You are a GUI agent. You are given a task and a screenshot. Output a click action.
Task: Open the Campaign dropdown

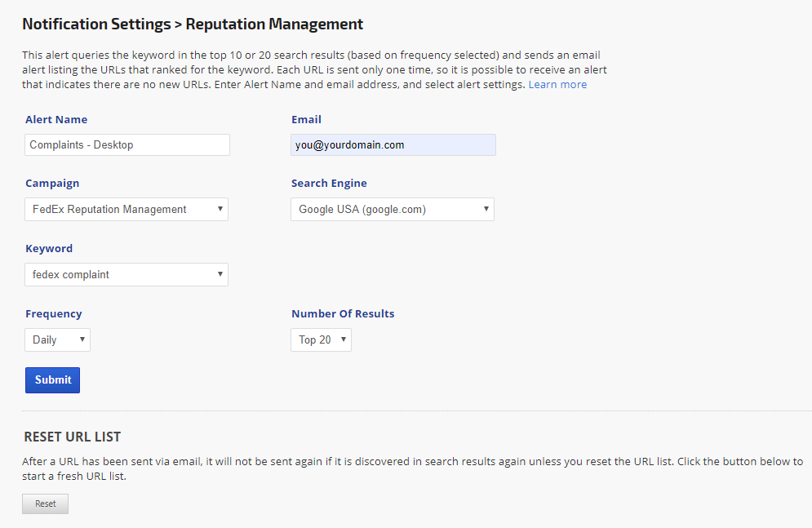126,210
